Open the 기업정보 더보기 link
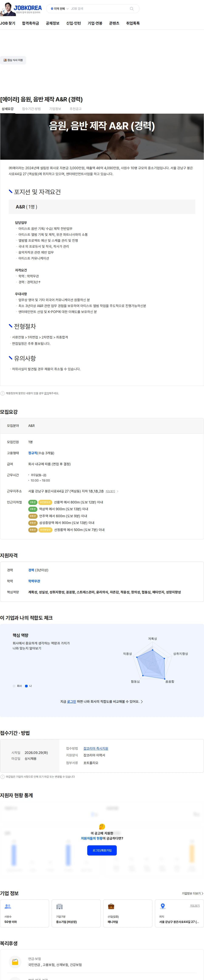Viewport: 204px width, 980px height. [192, 893]
